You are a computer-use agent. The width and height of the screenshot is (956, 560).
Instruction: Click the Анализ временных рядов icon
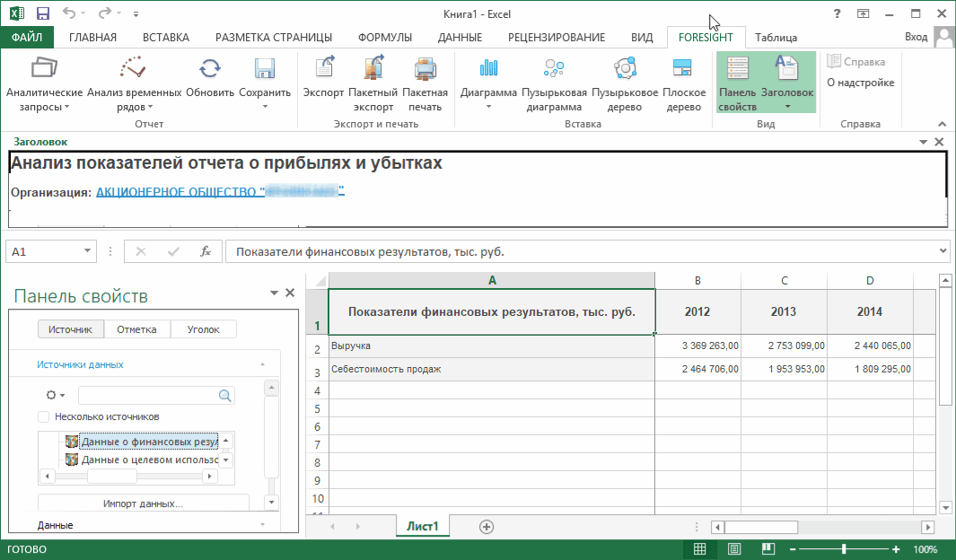[x=134, y=69]
